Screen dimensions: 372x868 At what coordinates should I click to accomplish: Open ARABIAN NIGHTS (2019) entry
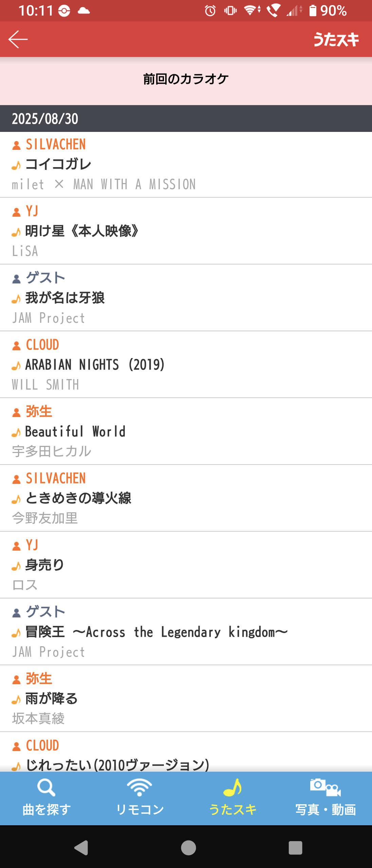click(186, 364)
